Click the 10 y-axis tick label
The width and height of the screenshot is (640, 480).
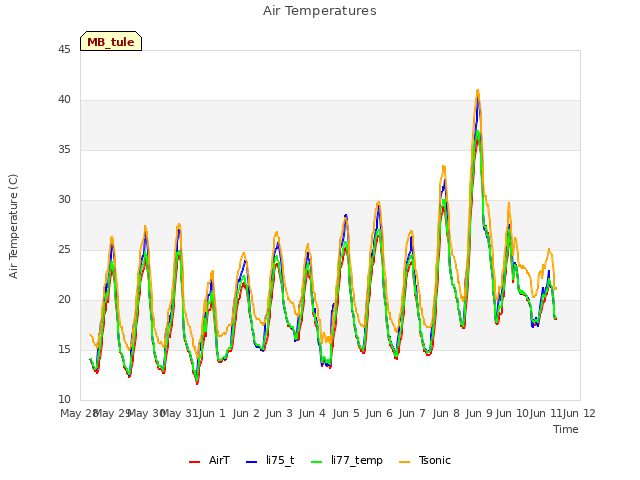point(64,400)
